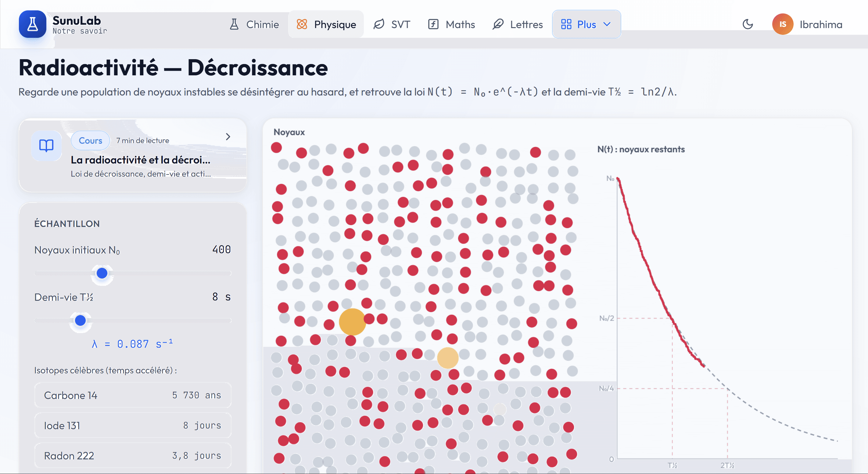Click the SunuLab flask logo icon
The height and width of the screenshot is (474, 868).
point(32,24)
